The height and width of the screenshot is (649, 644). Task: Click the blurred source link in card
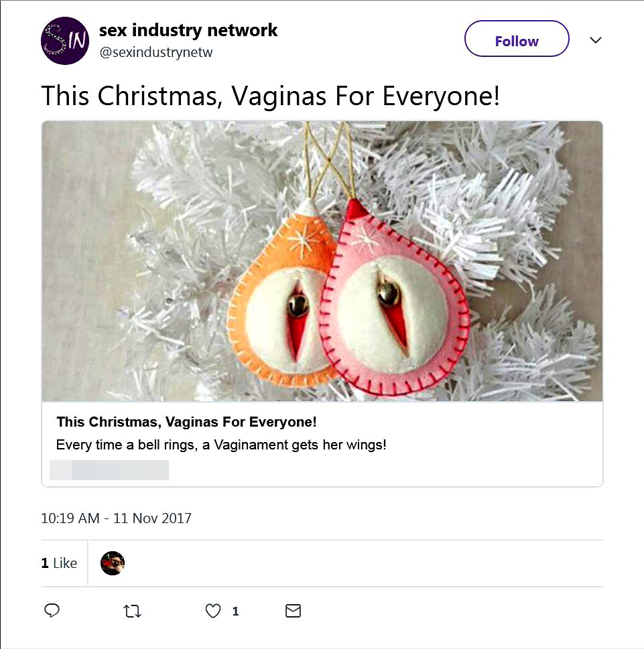[110, 470]
